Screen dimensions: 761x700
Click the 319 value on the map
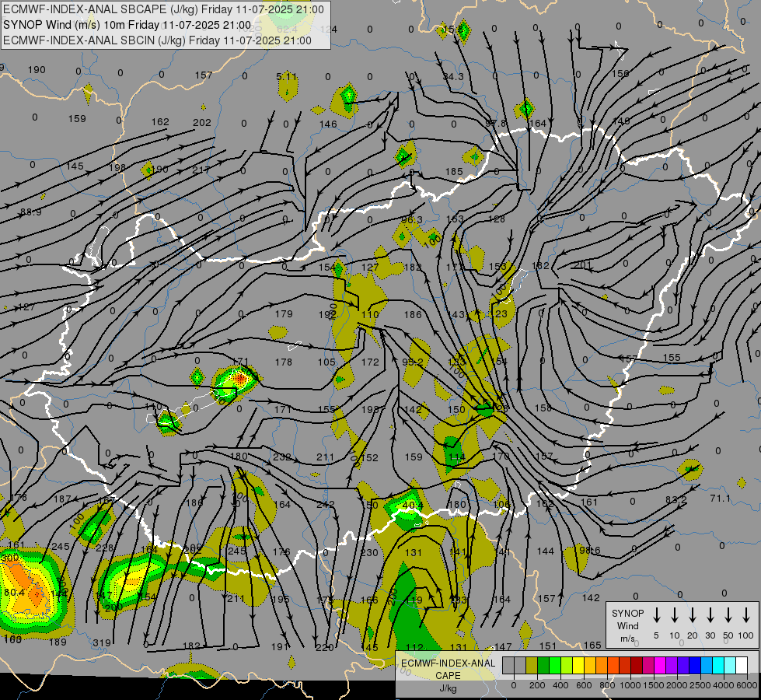[x=102, y=642]
